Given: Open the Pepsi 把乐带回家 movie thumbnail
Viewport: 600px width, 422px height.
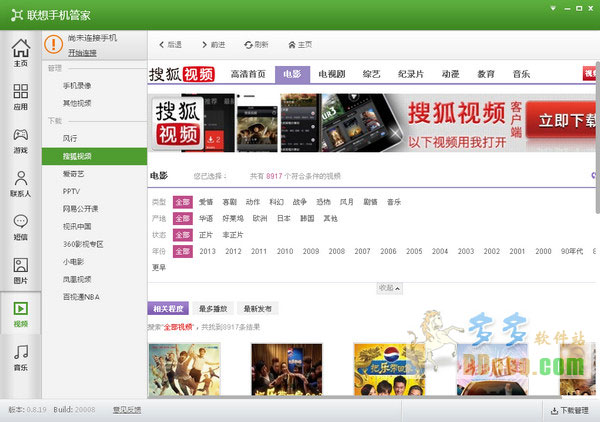Looking at the screenshot, I should tap(389, 369).
